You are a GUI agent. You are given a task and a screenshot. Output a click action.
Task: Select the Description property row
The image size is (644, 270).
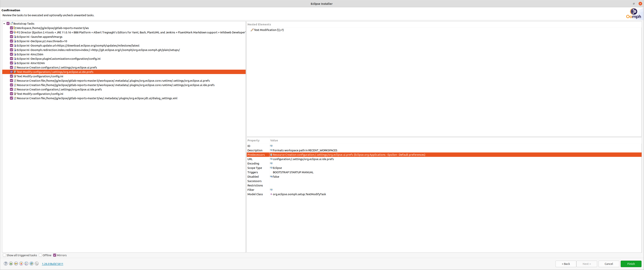(444, 150)
